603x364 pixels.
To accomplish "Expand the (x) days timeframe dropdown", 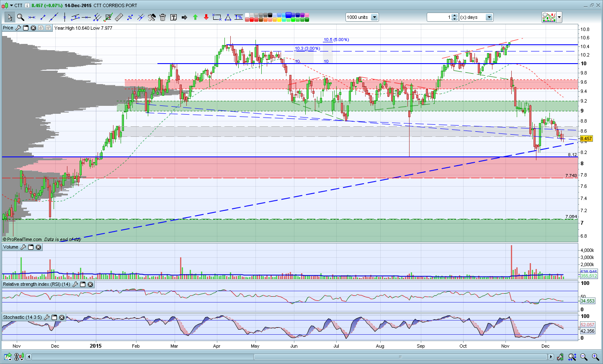I will click(x=489, y=17).
